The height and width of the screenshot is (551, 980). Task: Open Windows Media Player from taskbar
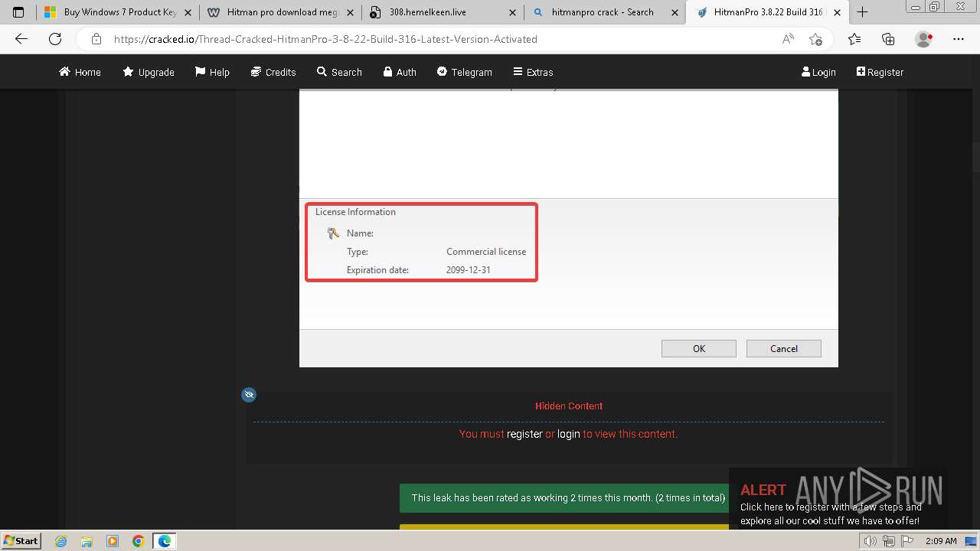[x=113, y=541]
